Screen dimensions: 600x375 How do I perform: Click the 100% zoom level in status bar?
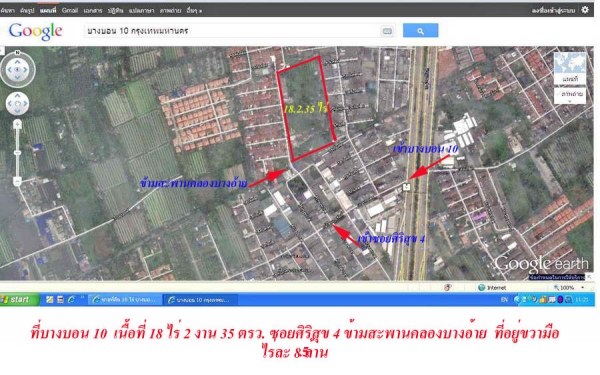(x=566, y=287)
